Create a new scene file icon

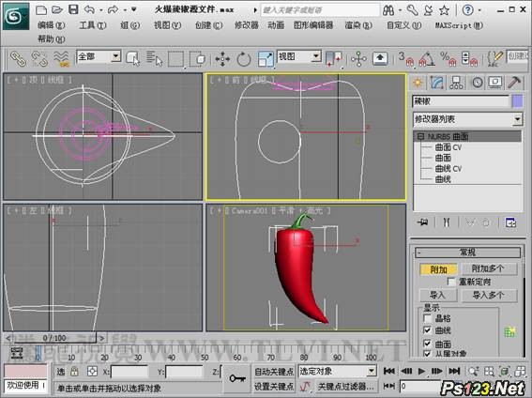[41, 9]
